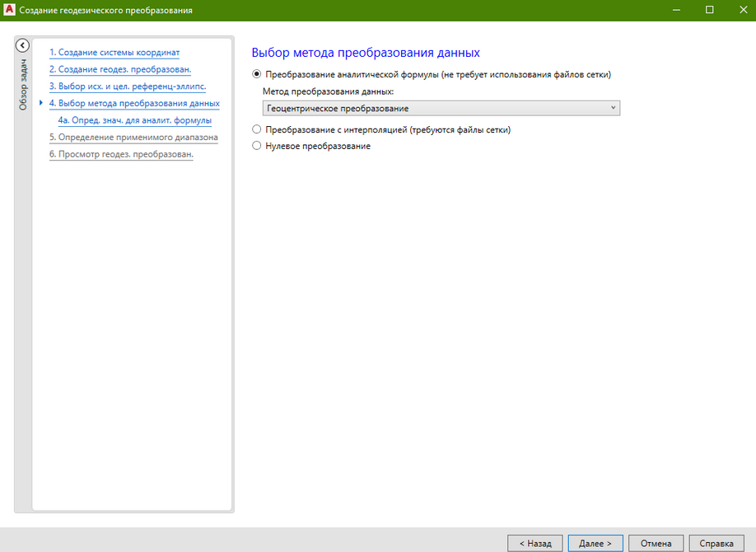This screenshot has height=552, width=756.
Task: Choose the null transformation radio button
Action: [257, 146]
